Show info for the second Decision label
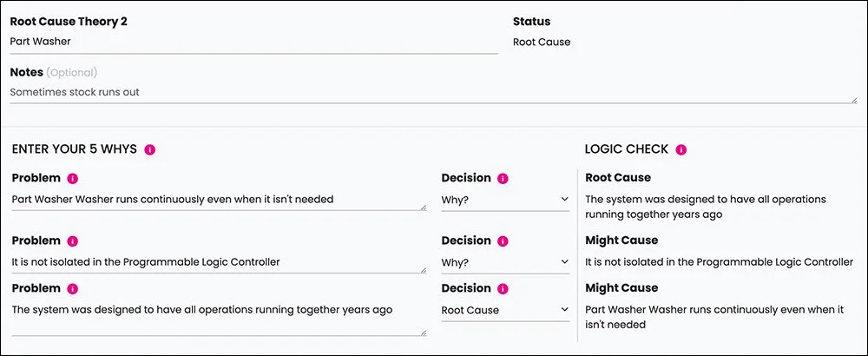Screen dimensions: 868x356 (x=503, y=241)
